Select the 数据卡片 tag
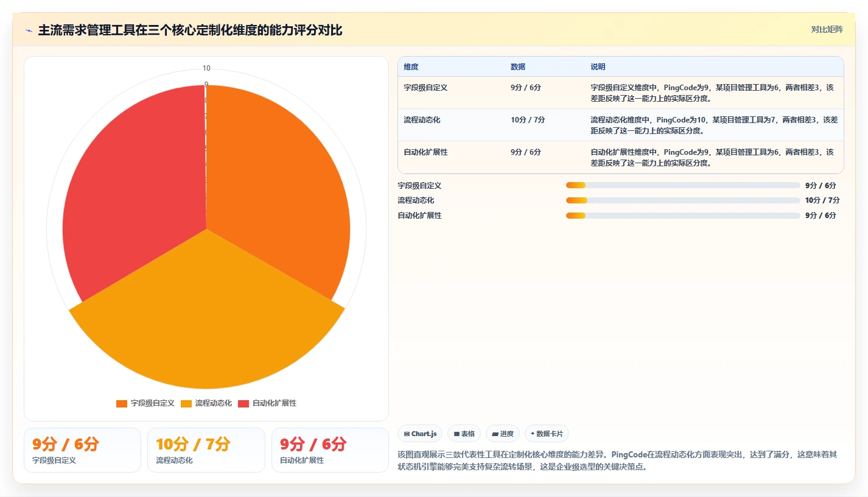The height and width of the screenshot is (497, 868). (547, 434)
